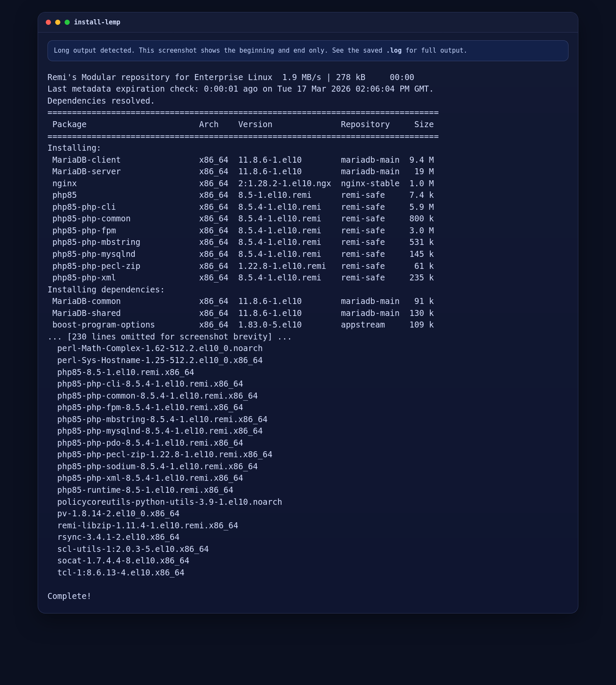Click the 'Dependencies resolved.' line
616x685 pixels.
(x=101, y=101)
